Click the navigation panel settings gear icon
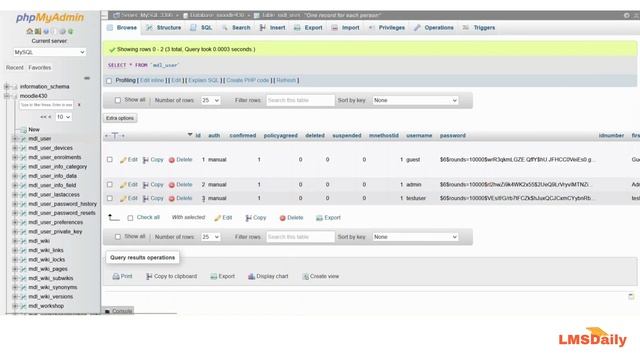Image resolution: width=640 pixels, height=360 pixels. (62, 31)
